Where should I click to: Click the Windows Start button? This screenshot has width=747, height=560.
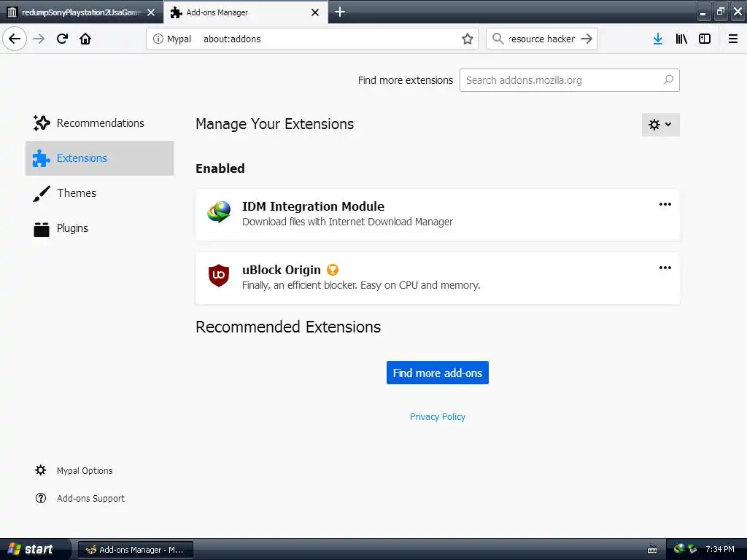(31, 549)
